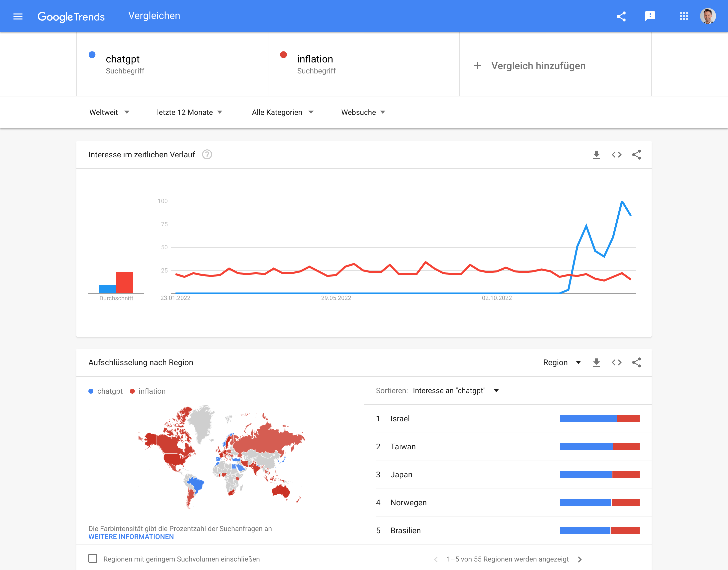
Task: Open the Weltweit region dropdown
Action: coord(109,112)
